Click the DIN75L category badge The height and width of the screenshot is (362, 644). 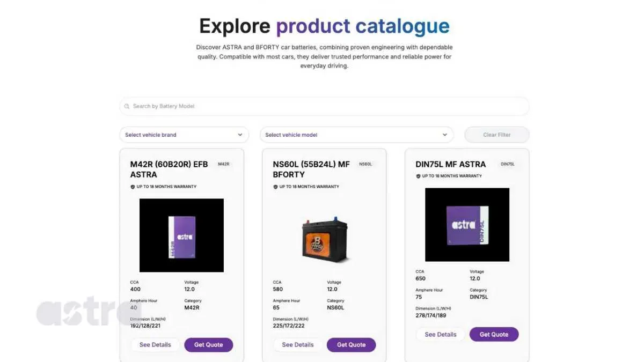point(507,164)
